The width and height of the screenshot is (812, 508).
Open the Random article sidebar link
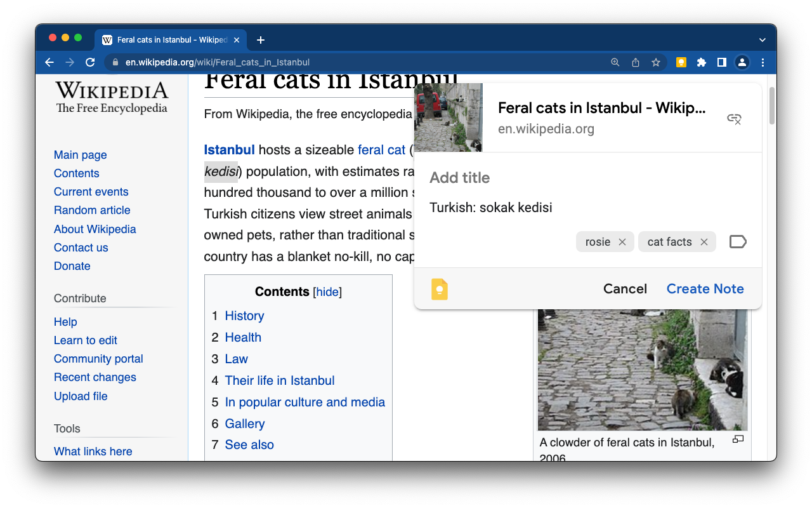92,210
